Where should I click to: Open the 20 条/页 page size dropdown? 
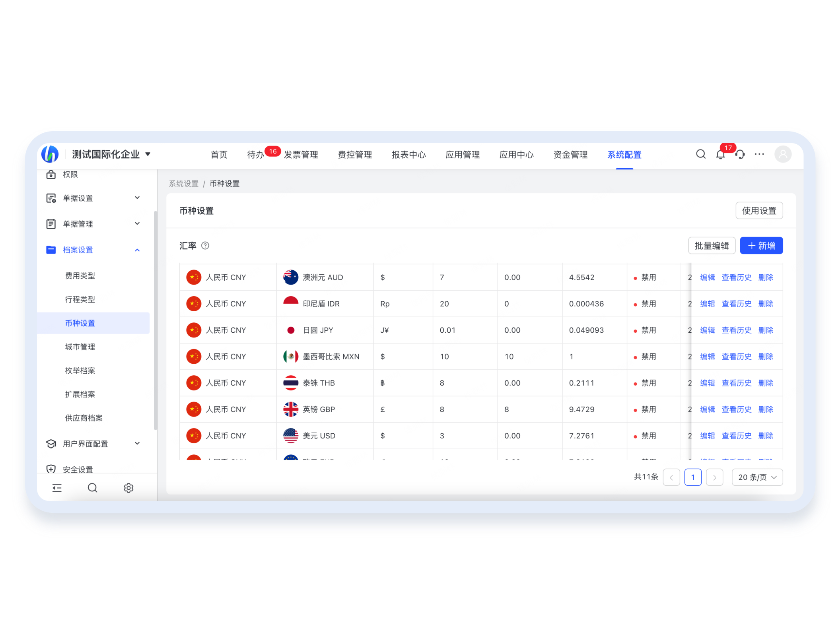click(757, 477)
